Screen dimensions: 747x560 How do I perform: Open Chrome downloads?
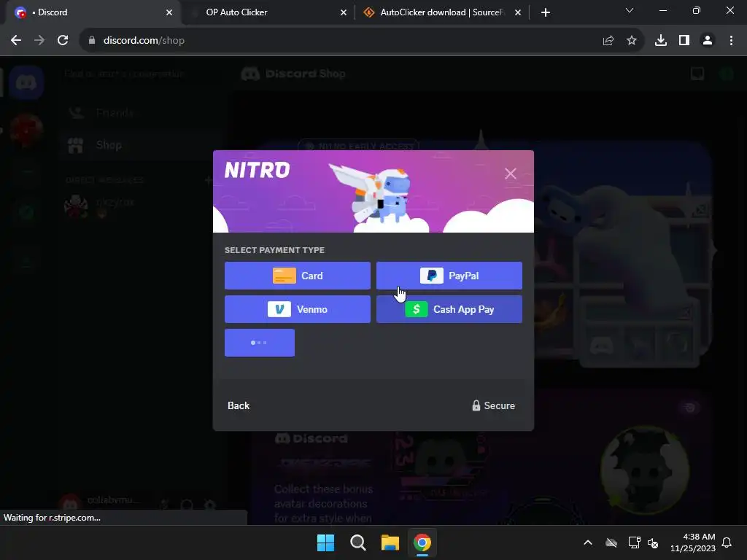coord(661,41)
